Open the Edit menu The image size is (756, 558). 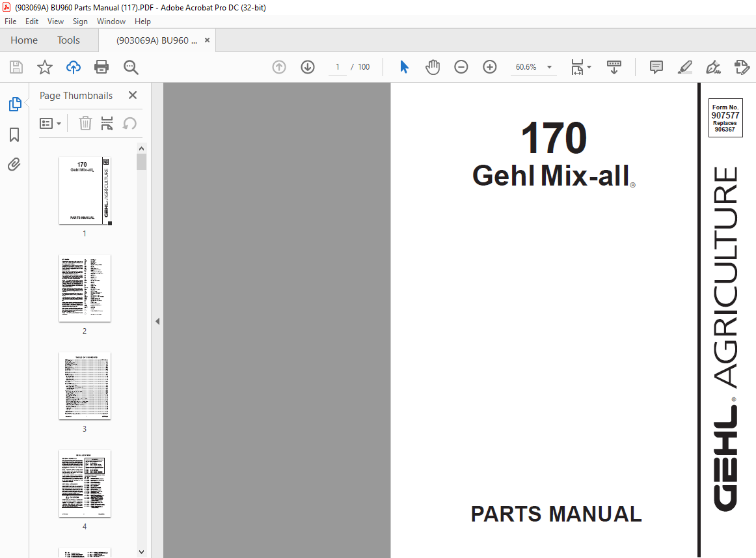pos(32,21)
